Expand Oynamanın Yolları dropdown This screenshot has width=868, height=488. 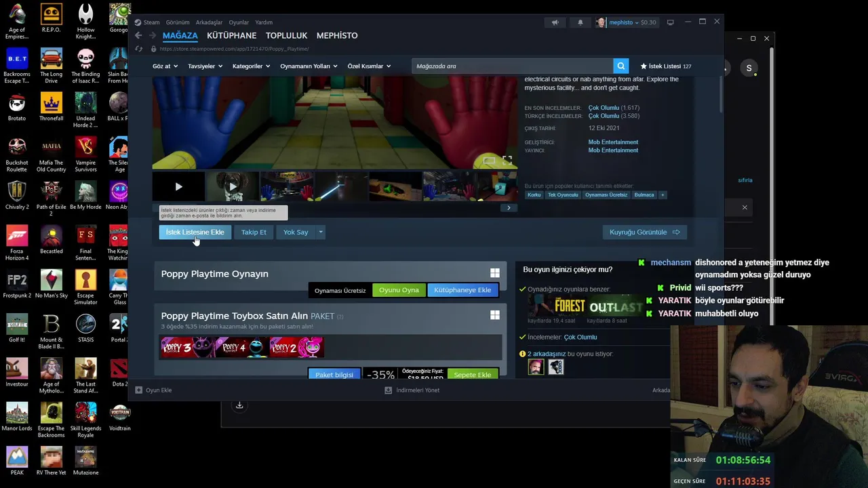309,66
